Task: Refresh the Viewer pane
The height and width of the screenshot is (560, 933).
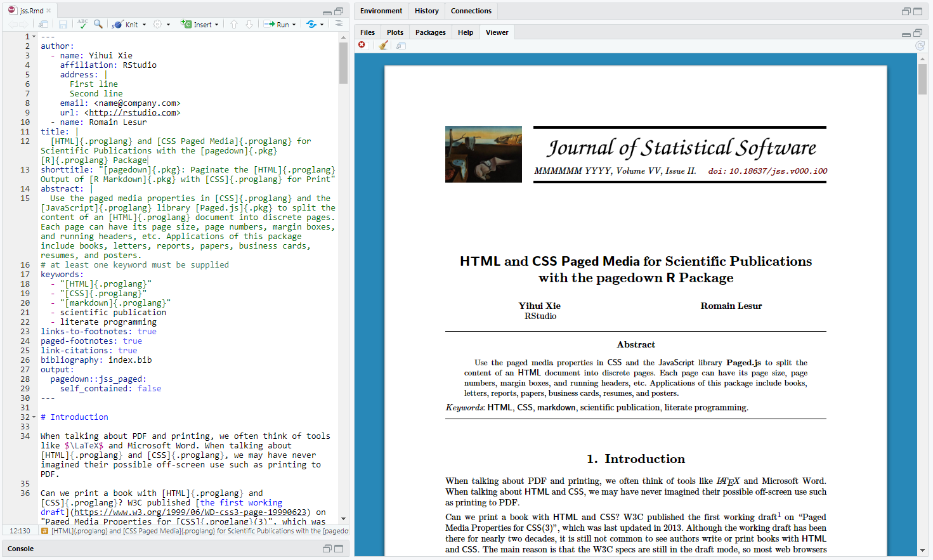Action: (x=920, y=46)
